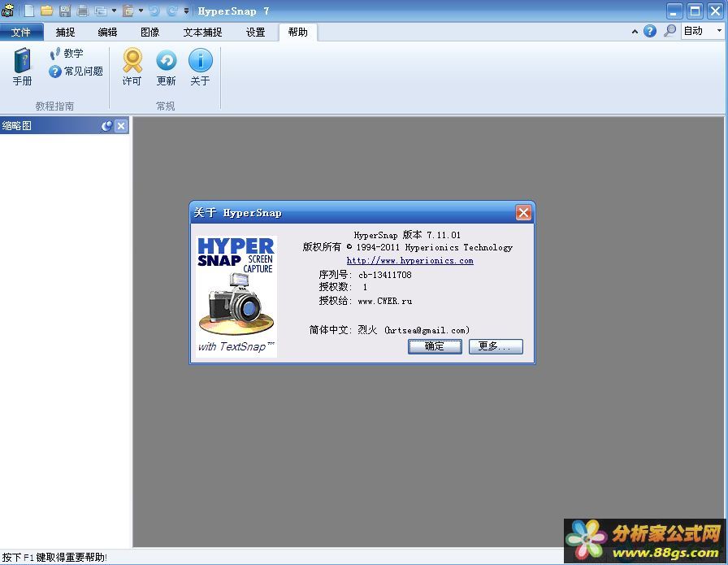
Task: Click the 更新 update icon
Action: 167,67
